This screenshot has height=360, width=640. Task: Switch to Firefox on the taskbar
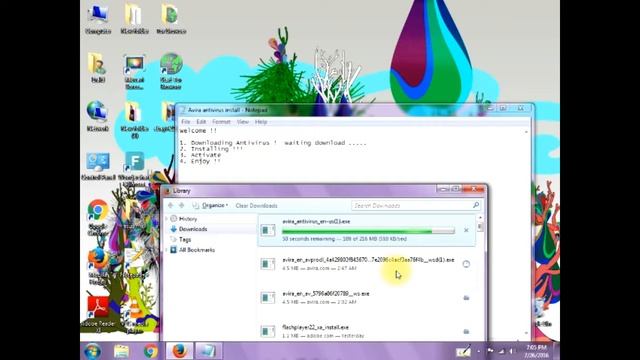click(x=180, y=351)
